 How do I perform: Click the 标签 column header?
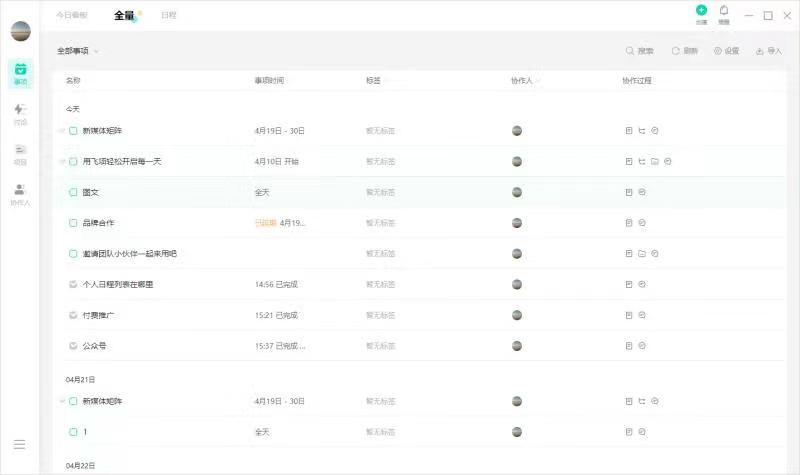pyautogui.click(x=373, y=80)
